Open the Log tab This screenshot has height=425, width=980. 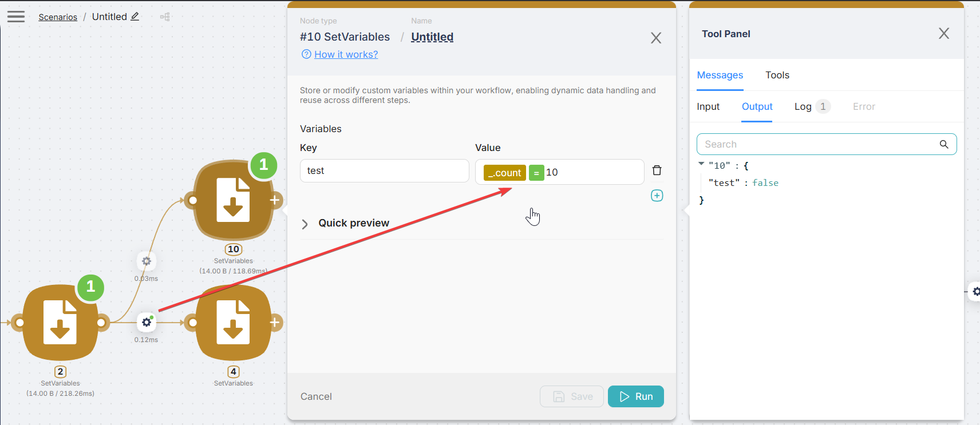click(803, 106)
